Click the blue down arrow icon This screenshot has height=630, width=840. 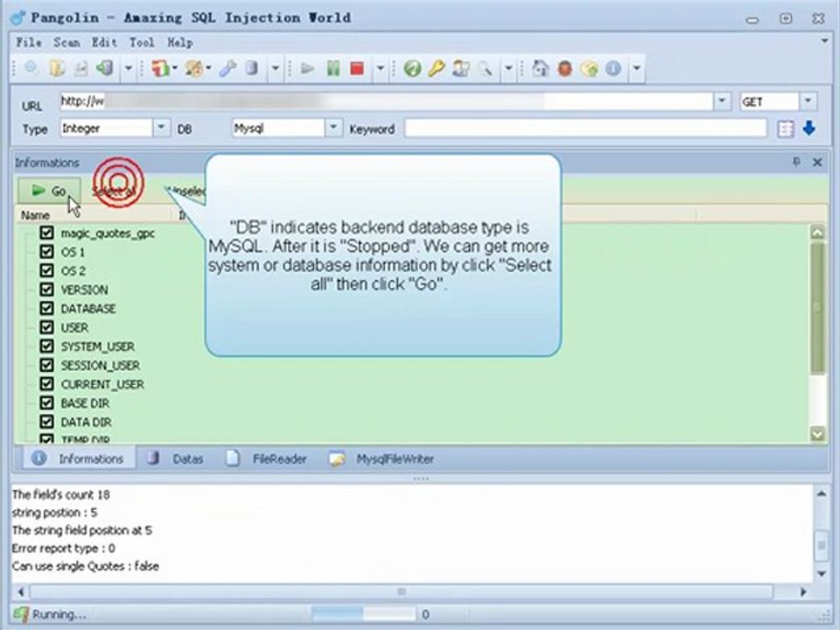808,128
